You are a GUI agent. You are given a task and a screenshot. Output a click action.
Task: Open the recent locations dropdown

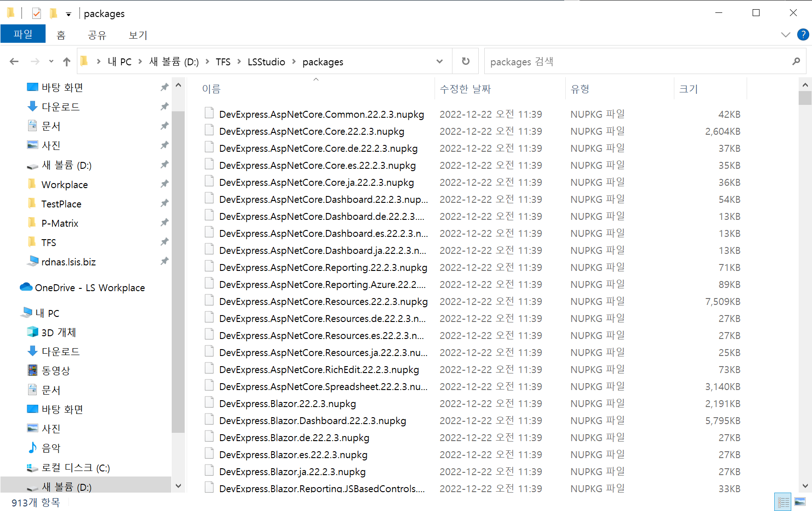pos(51,61)
